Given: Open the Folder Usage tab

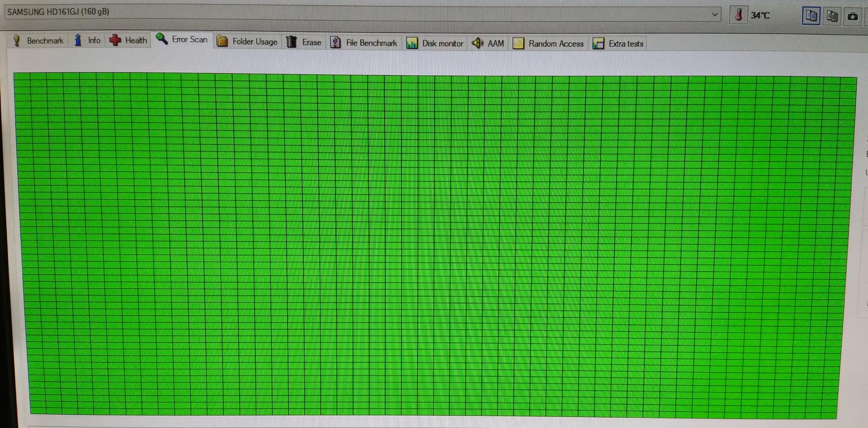Looking at the screenshot, I should [247, 42].
